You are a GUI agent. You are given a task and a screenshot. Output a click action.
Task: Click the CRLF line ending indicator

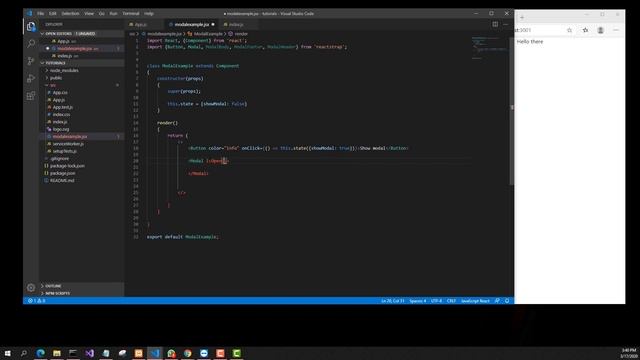[x=451, y=301]
